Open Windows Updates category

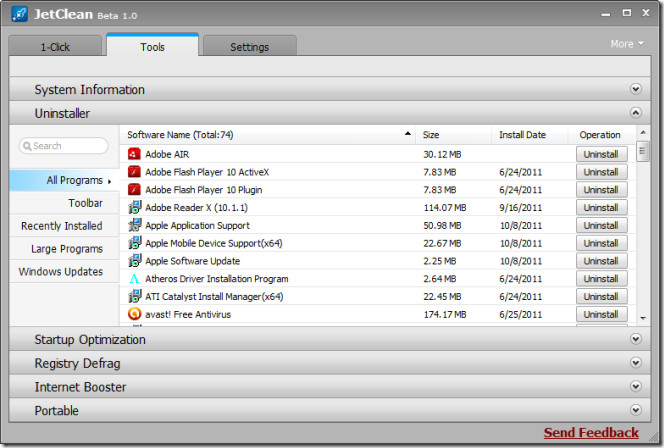64,272
